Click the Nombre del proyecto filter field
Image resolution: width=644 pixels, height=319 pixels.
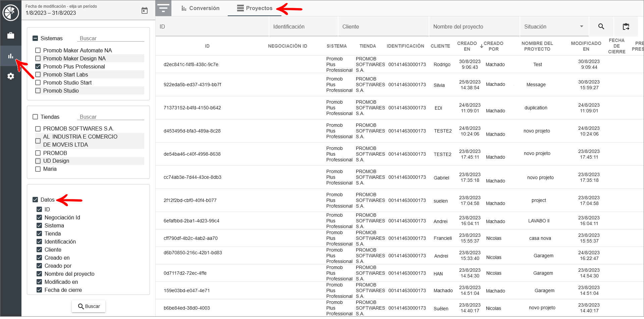[474, 26]
